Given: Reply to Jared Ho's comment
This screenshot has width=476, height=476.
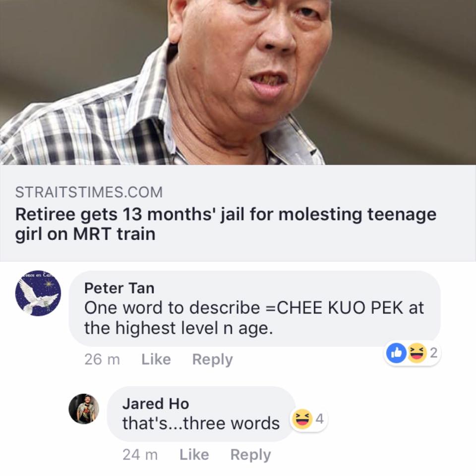Looking at the screenshot, I should [x=250, y=455].
